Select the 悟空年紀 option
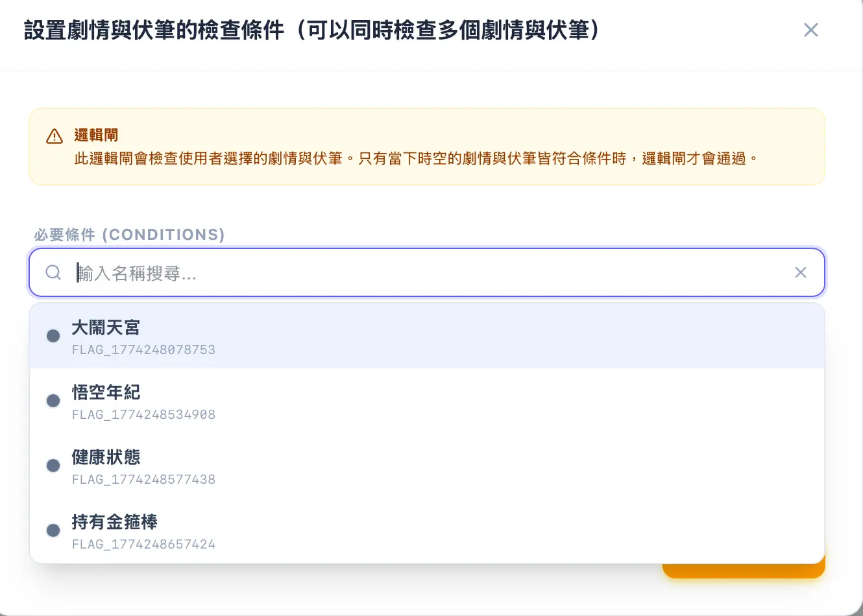The height and width of the screenshot is (616, 863). (427, 401)
